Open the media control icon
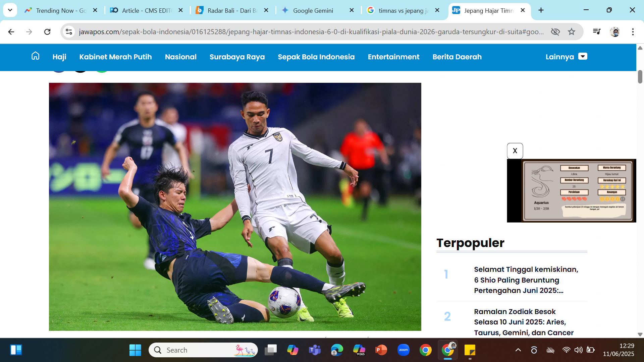Screen dimensions: 644x362 coord(597,32)
